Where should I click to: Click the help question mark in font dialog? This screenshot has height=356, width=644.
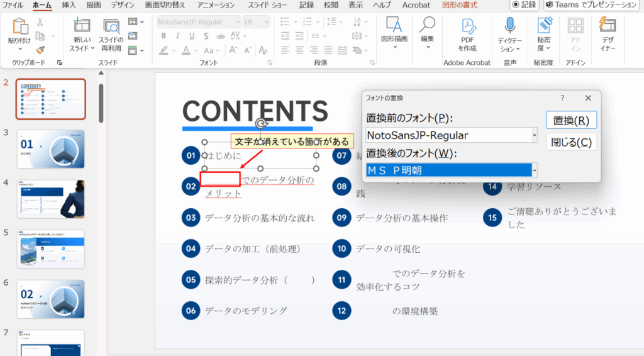point(562,98)
